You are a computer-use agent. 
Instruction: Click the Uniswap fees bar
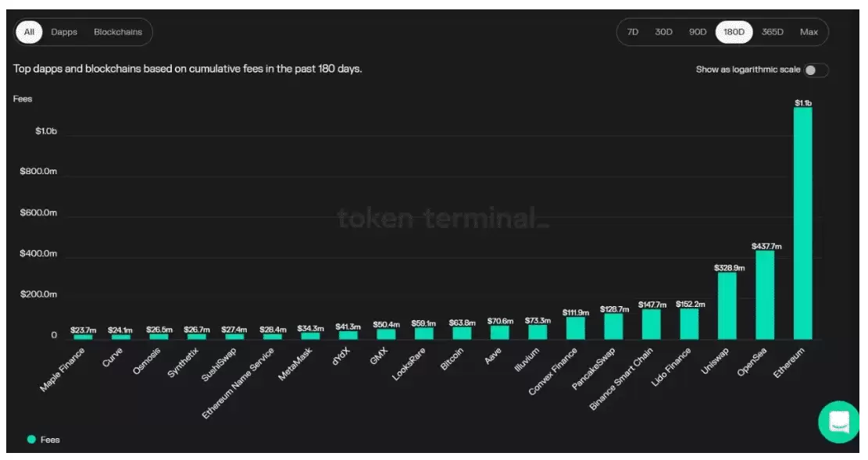727,306
